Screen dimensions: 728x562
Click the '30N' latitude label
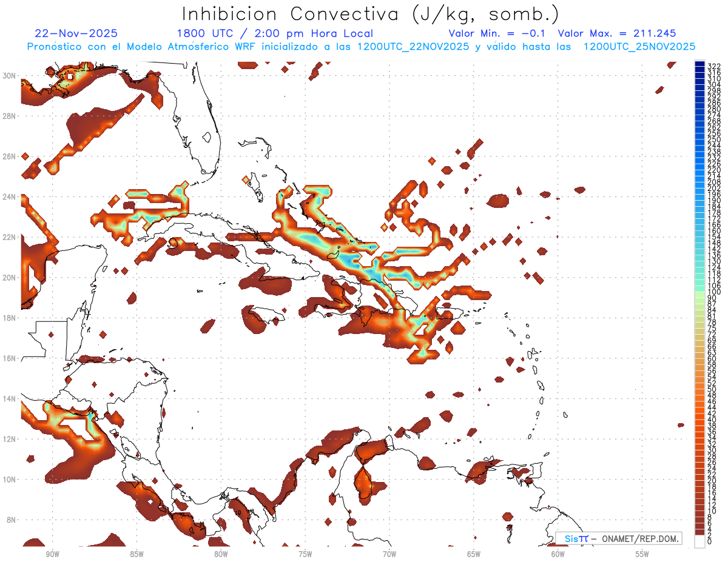tap(10, 75)
